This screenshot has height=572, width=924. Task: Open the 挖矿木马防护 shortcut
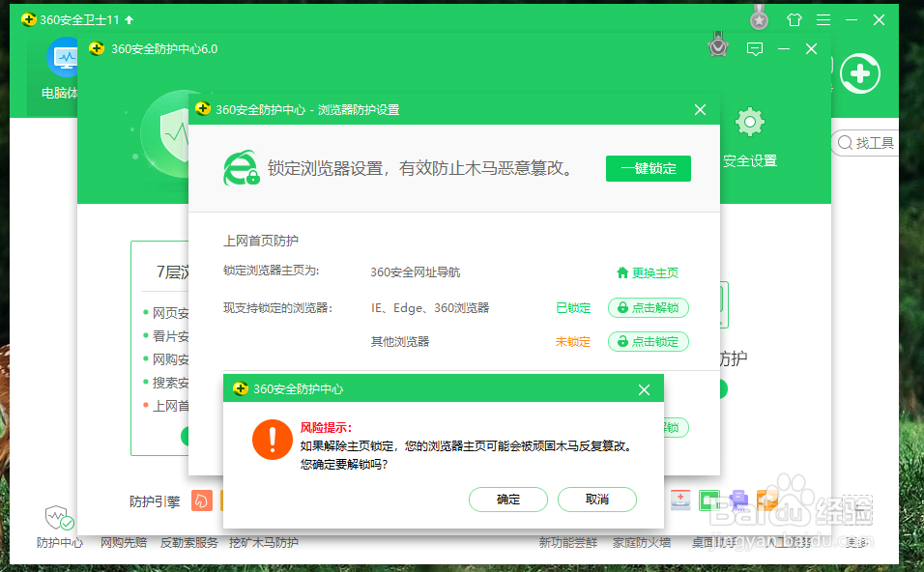264,543
